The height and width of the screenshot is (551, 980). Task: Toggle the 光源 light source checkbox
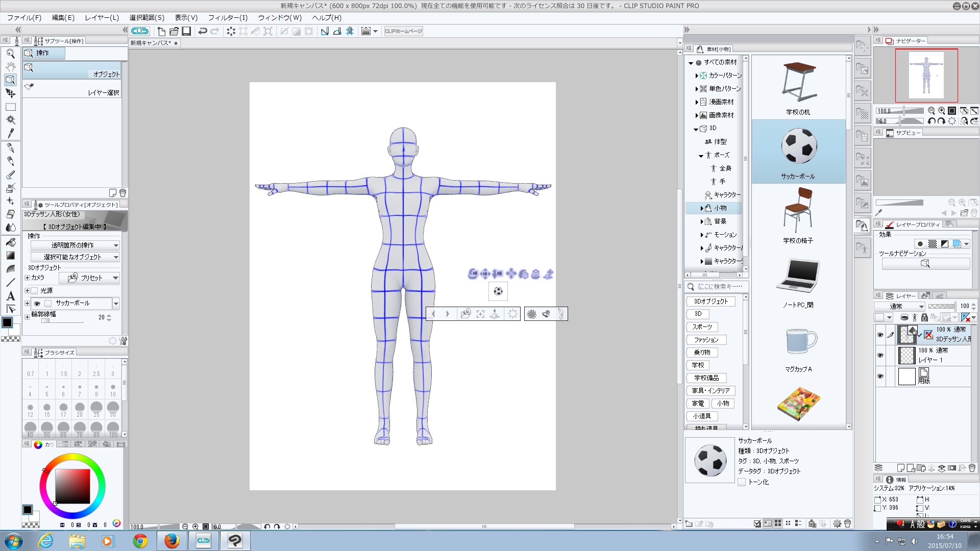[35, 291]
